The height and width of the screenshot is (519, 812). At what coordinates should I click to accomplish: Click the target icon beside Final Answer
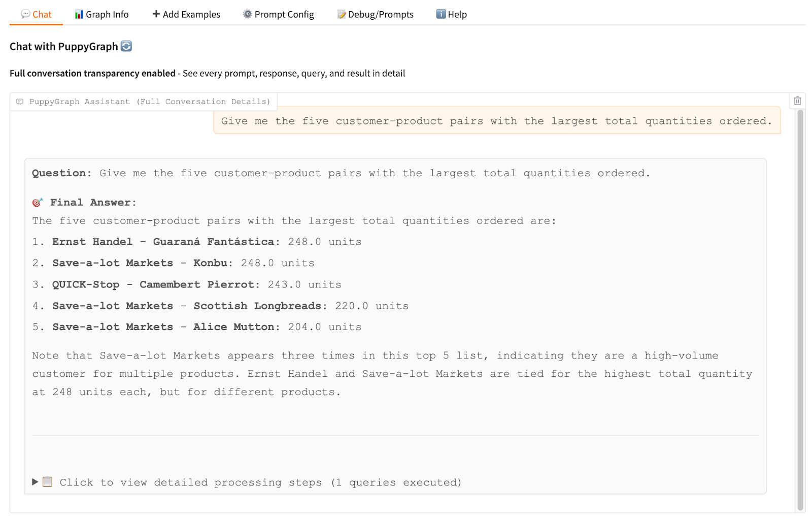[x=38, y=203]
